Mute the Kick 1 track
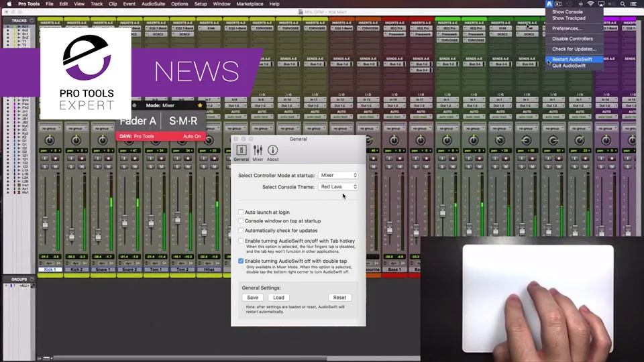 (56, 167)
